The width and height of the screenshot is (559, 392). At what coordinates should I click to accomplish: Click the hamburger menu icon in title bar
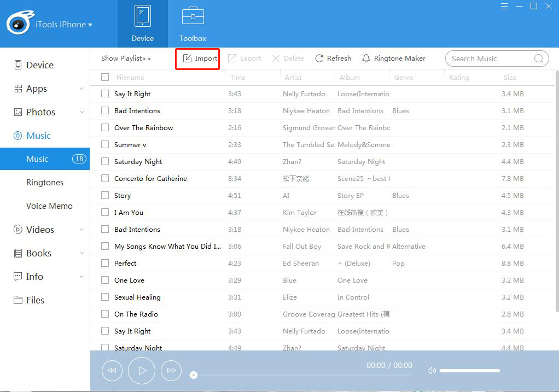point(504,7)
